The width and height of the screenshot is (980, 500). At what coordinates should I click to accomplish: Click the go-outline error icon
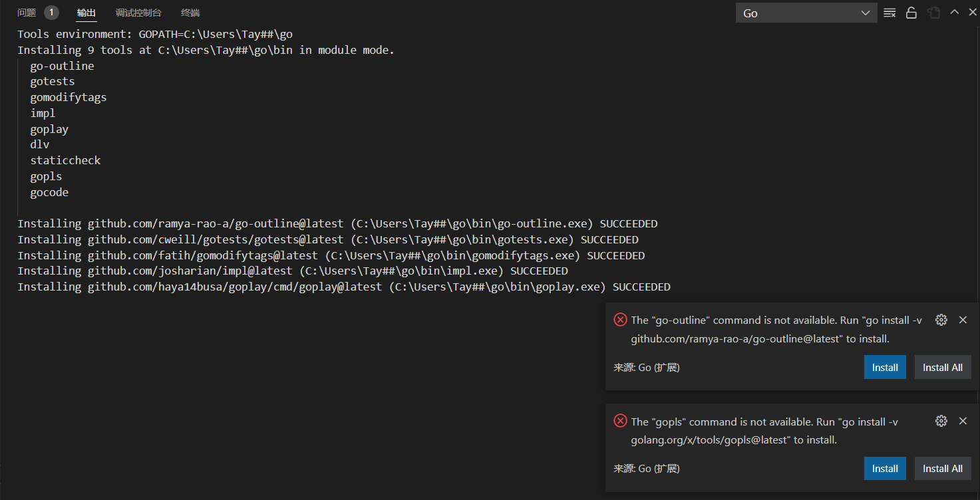[620, 320]
